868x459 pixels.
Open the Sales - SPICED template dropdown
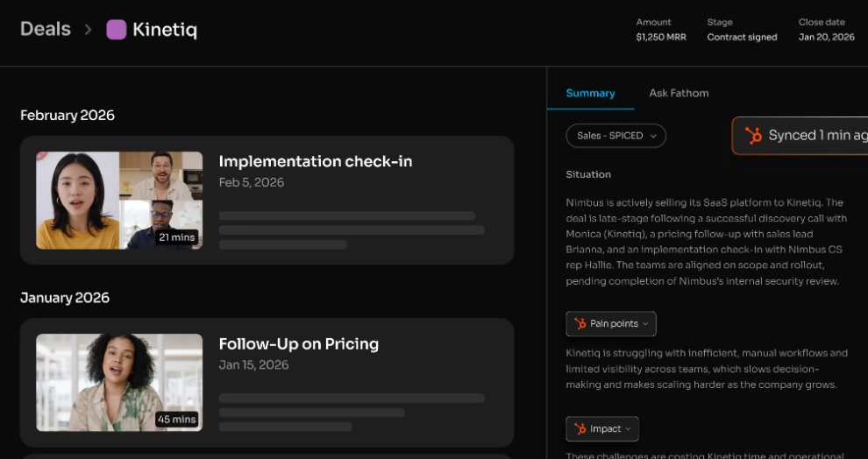coord(615,136)
